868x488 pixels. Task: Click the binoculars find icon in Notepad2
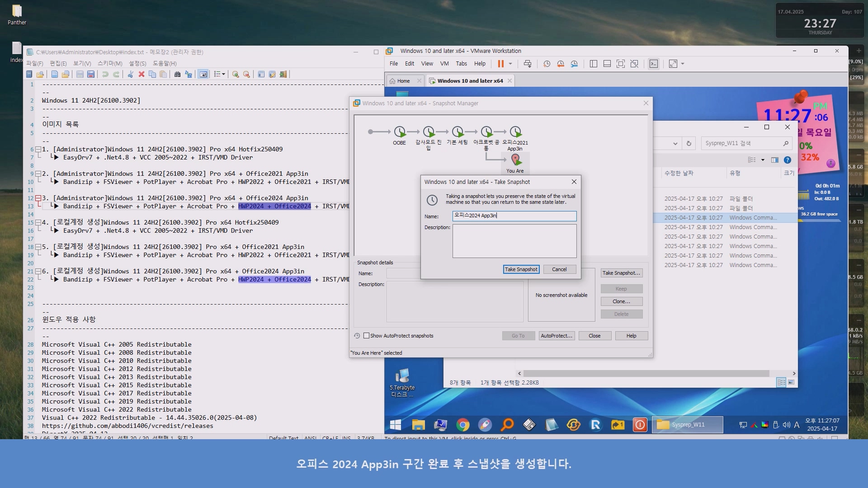click(x=177, y=74)
